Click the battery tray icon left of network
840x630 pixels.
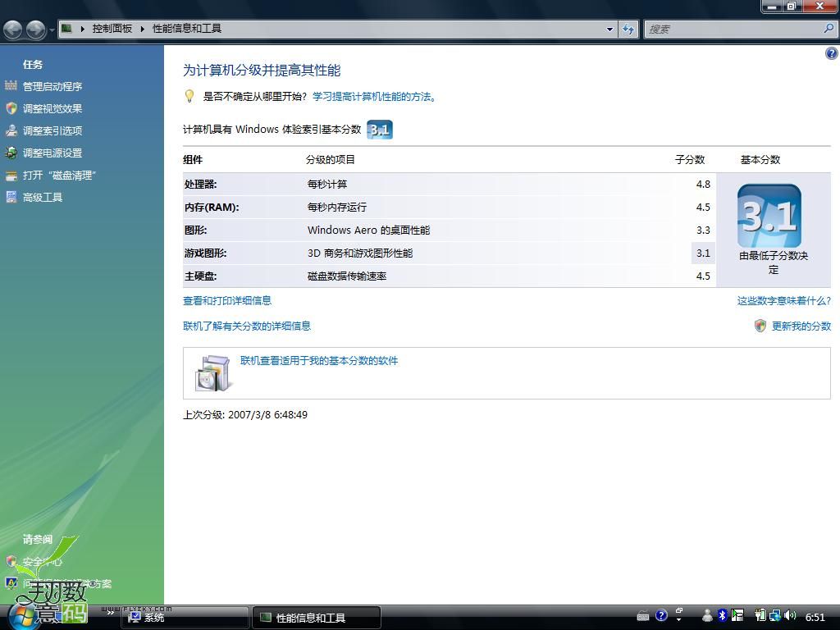point(760,616)
